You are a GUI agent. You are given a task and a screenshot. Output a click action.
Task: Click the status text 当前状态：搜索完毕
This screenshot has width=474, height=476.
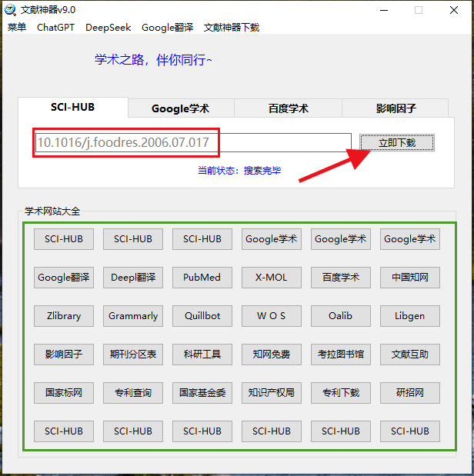239,170
